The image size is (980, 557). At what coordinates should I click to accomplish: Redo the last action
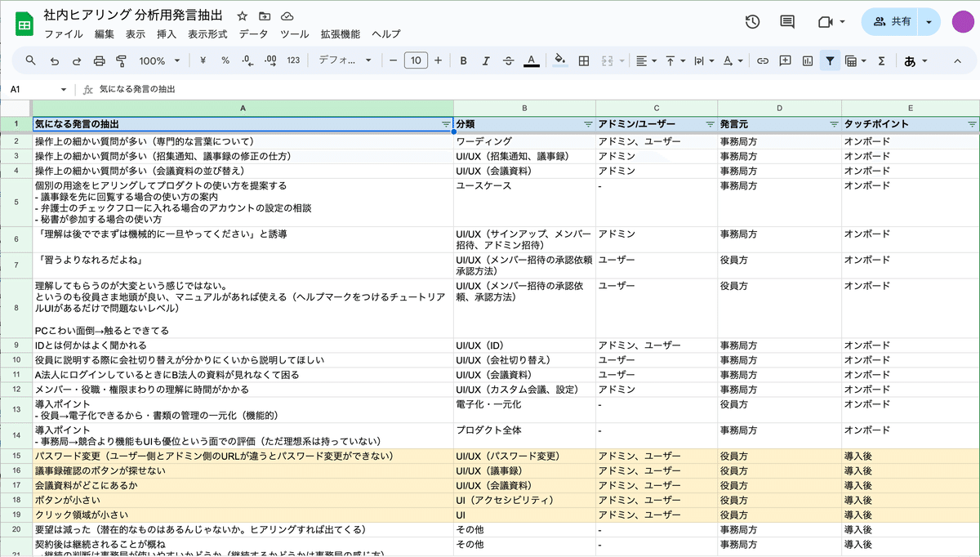click(x=77, y=60)
